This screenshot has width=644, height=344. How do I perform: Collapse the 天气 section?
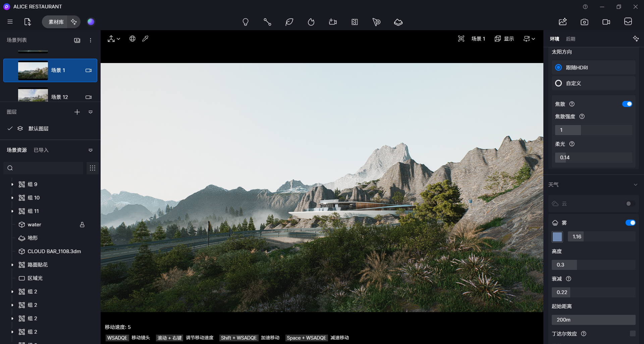click(x=636, y=185)
